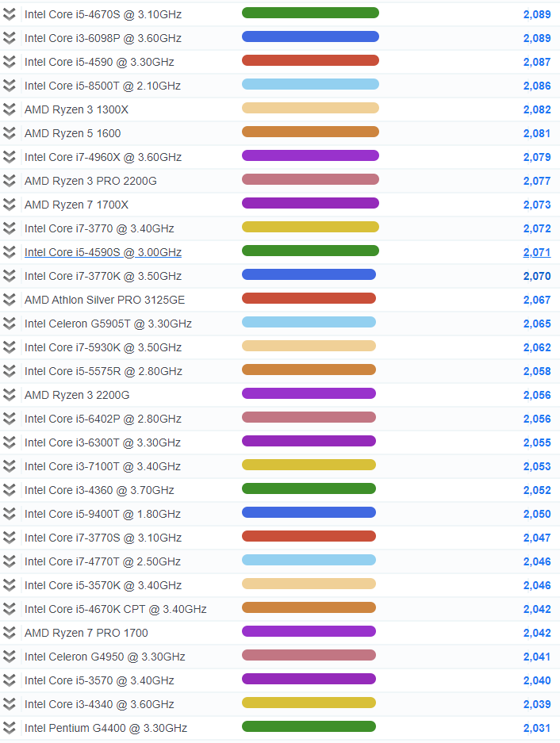Click the blue bar for Intel Core i3-6098P
This screenshot has width=560, height=743.
pyautogui.click(x=310, y=36)
